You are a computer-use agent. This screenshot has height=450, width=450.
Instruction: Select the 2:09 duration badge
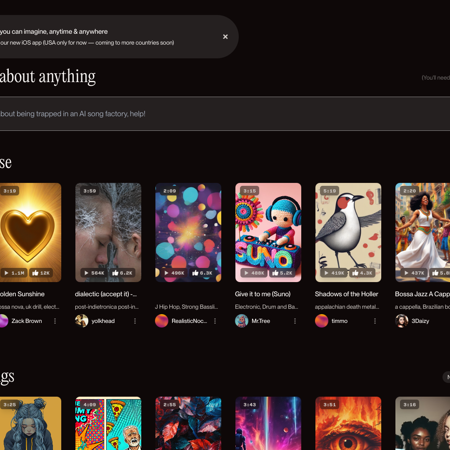click(170, 191)
